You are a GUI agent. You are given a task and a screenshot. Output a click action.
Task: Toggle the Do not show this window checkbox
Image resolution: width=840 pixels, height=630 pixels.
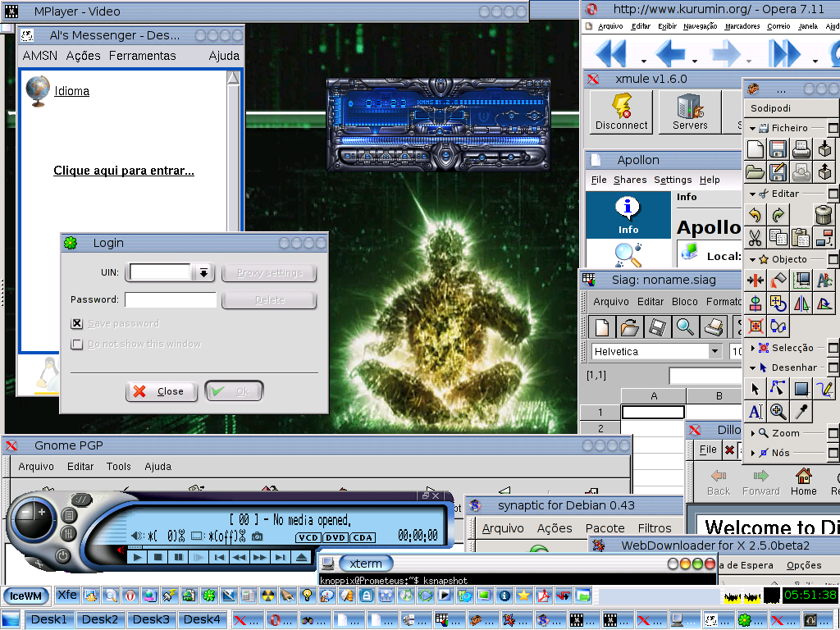(76, 344)
